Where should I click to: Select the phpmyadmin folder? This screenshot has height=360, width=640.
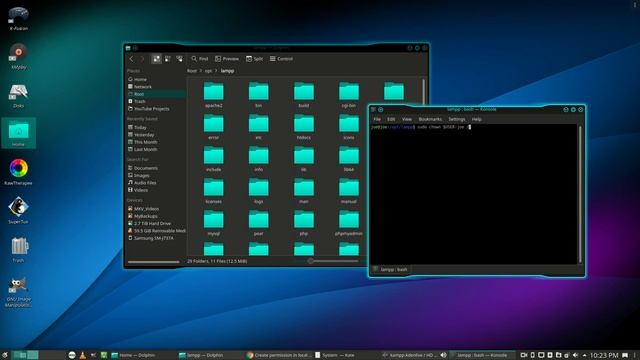349,223
